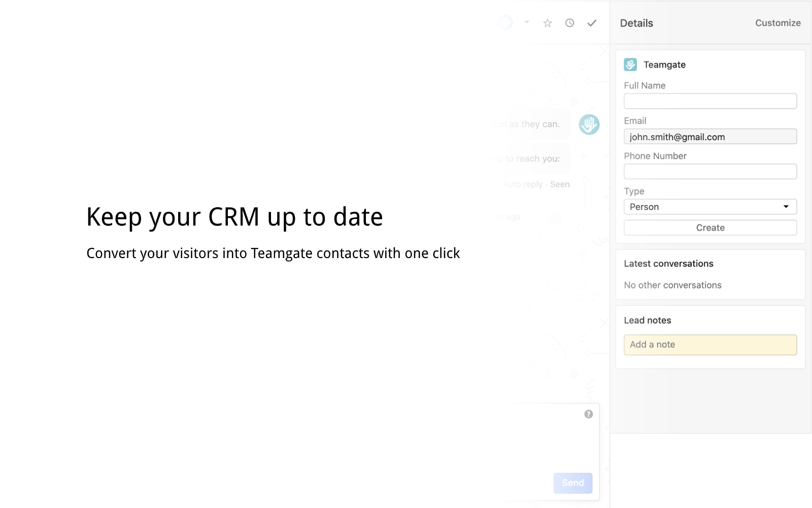The height and width of the screenshot is (508, 812).
Task: Select the snooze clock icon
Action: (x=569, y=23)
